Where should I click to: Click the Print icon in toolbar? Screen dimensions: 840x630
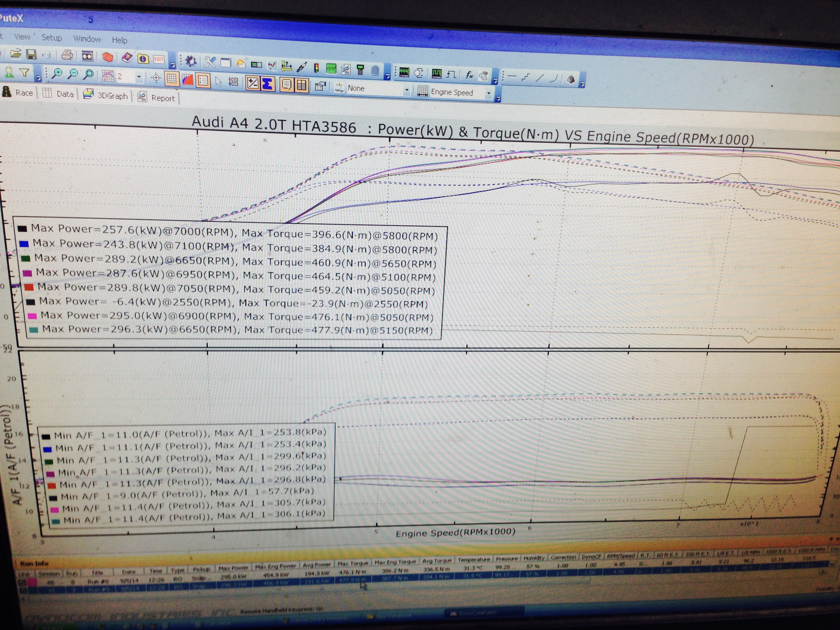tap(67, 55)
